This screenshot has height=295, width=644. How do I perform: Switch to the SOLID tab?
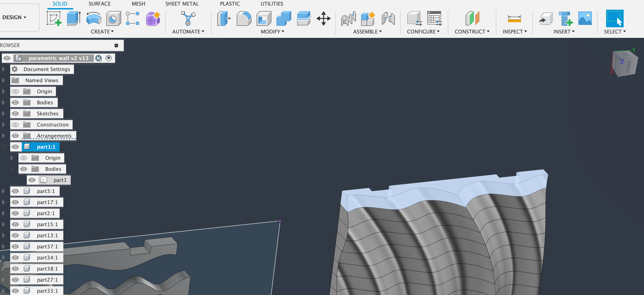pos(60,4)
